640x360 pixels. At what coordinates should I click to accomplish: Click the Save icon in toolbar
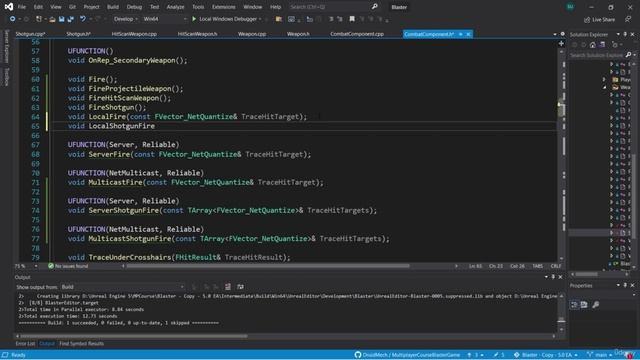click(62, 19)
